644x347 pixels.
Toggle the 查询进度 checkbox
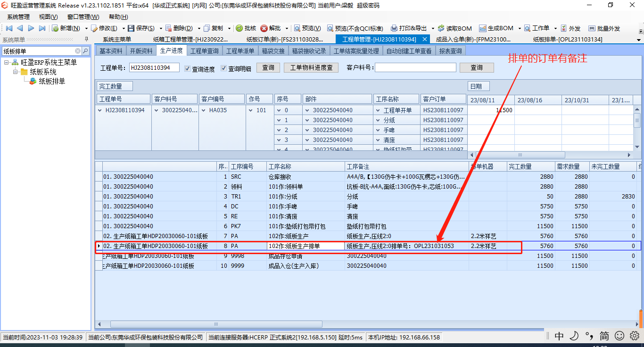(x=188, y=68)
